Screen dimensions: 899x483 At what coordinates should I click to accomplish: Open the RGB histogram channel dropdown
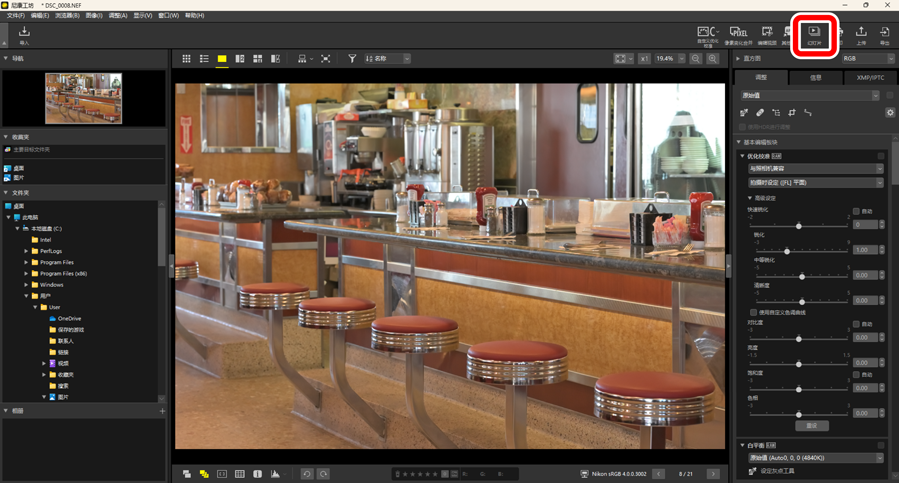coord(866,59)
